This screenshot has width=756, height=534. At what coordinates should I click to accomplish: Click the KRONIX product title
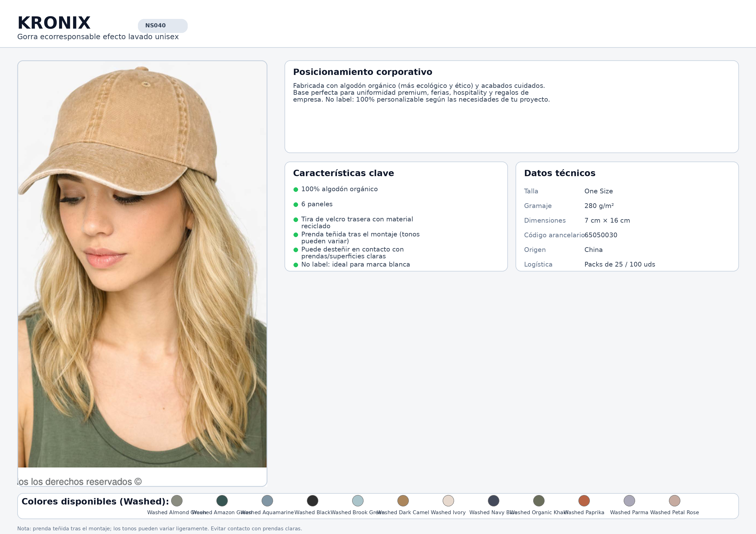(x=54, y=23)
